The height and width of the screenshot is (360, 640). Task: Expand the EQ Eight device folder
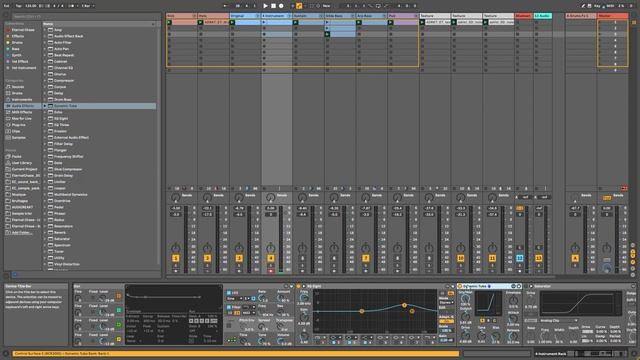[x=45, y=118]
